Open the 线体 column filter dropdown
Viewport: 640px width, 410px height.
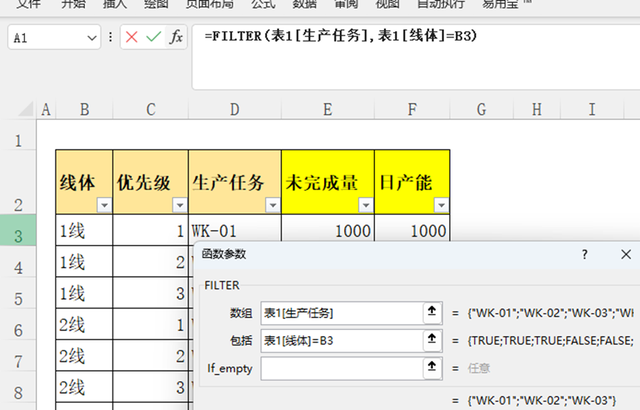[x=104, y=205]
